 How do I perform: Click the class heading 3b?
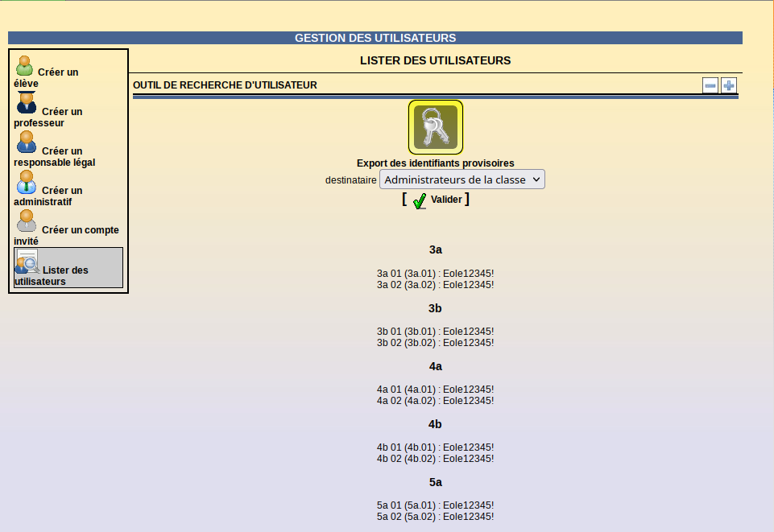[435, 308]
